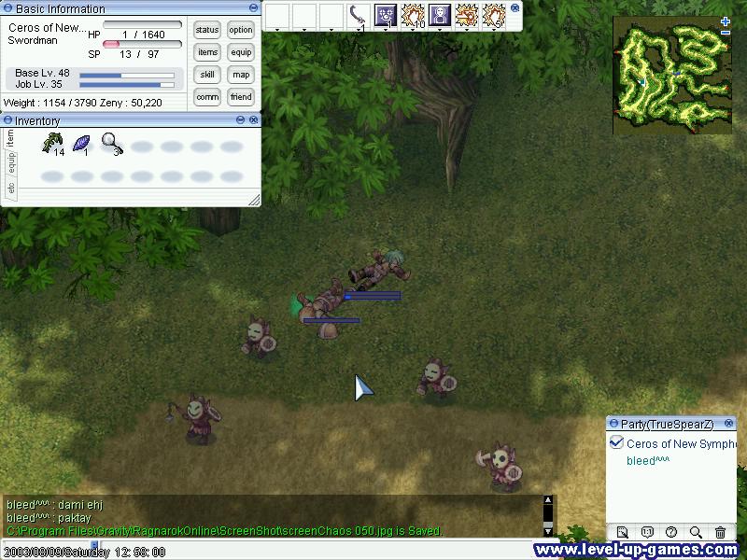Image resolution: width=747 pixels, height=560 pixels.
Task: Open the option menu
Action: [241, 30]
